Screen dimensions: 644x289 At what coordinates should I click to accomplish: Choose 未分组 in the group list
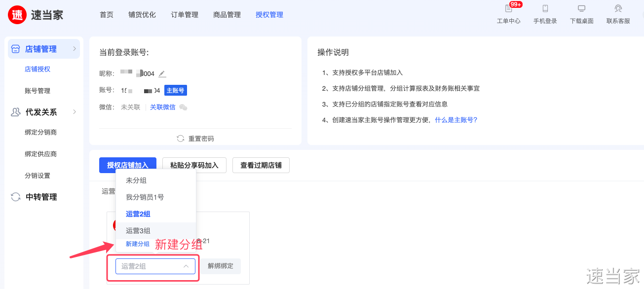click(x=136, y=181)
